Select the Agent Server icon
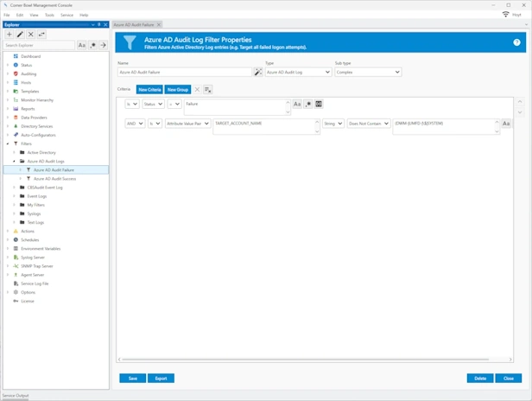Viewport: 532px width, 401px height. [x=16, y=275]
